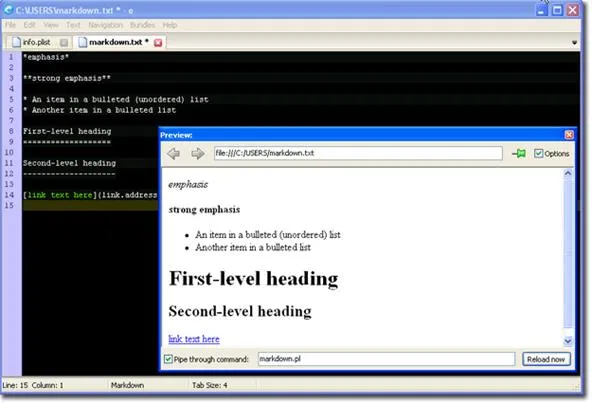
Task: Click the Preview address field
Action: click(358, 153)
